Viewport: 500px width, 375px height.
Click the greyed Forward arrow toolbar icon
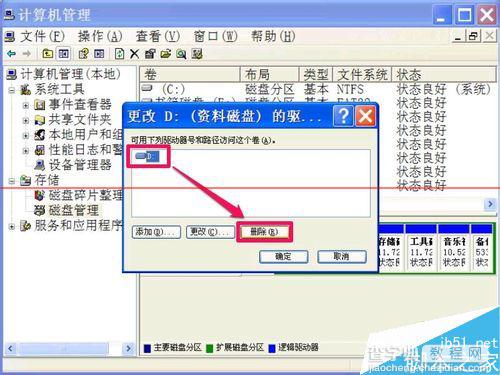coord(26,53)
